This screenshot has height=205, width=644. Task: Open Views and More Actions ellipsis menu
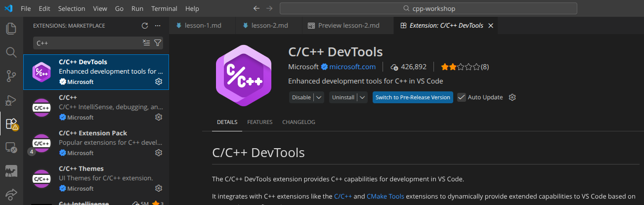tap(158, 26)
